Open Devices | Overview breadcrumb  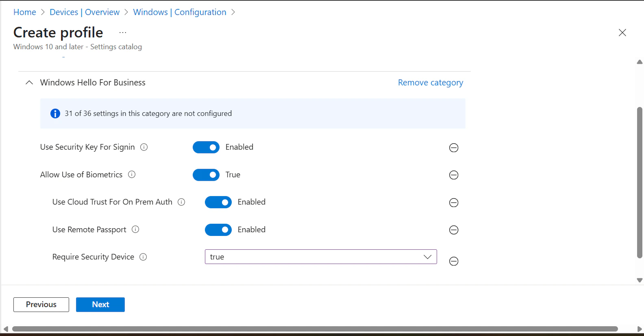[x=85, y=12]
